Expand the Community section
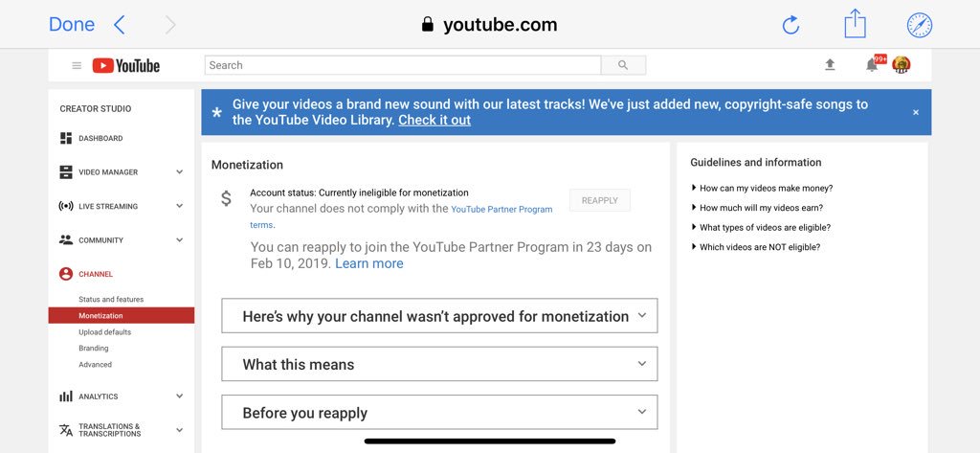980x453 pixels. (179, 240)
